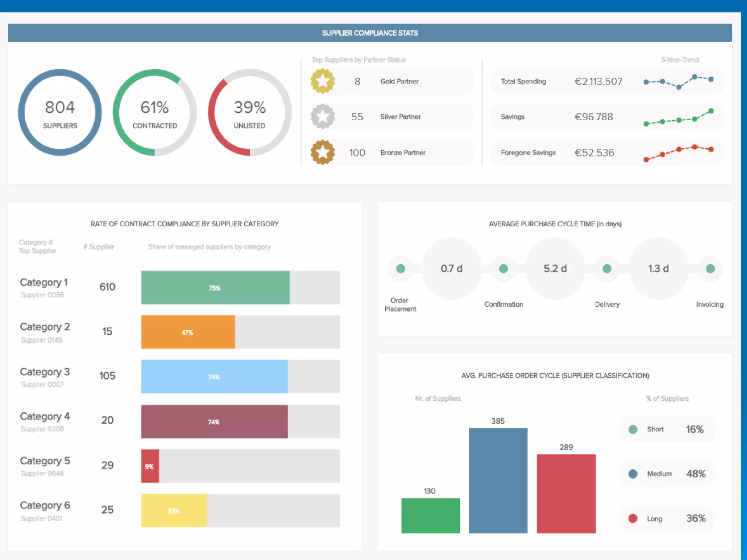Click Category 1 green 75% bar
Image resolution: width=747 pixels, height=560 pixels.
point(215,288)
